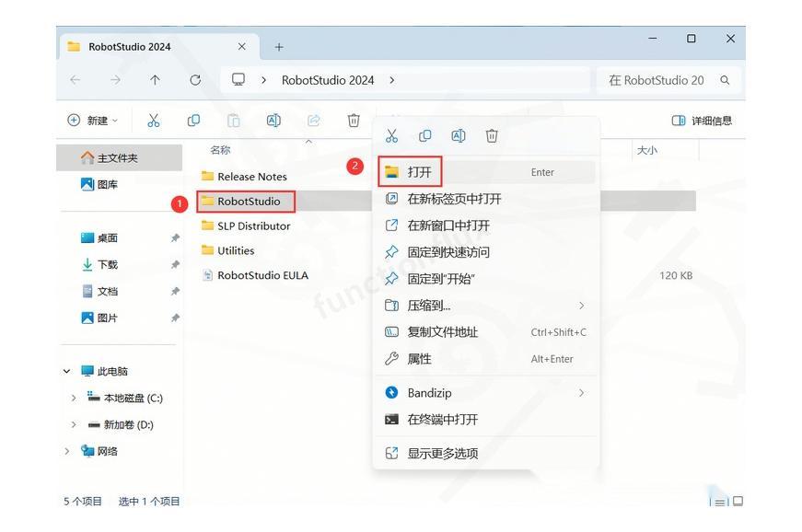Click the Share icon in the main toolbar
The width and height of the screenshot is (802, 532).
[314, 121]
